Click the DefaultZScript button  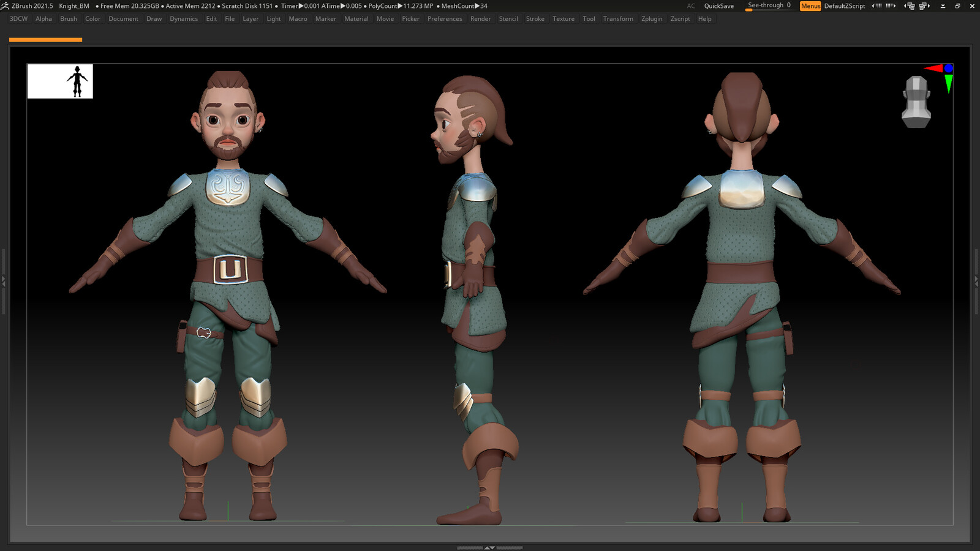[844, 6]
